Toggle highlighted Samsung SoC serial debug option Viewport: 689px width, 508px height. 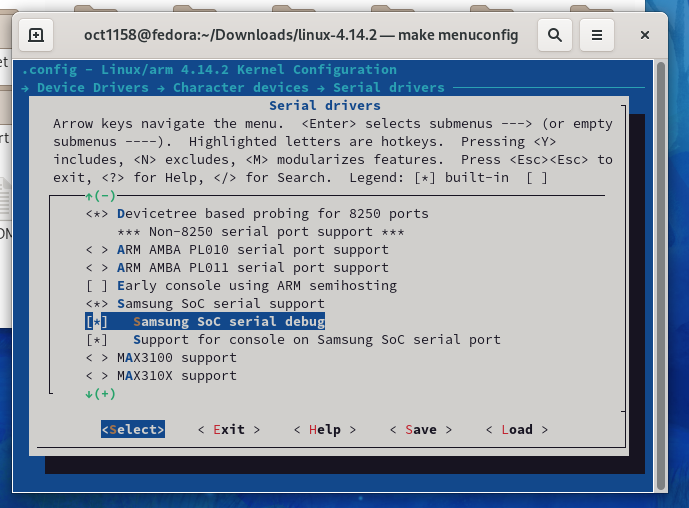pyautogui.click(x=205, y=322)
